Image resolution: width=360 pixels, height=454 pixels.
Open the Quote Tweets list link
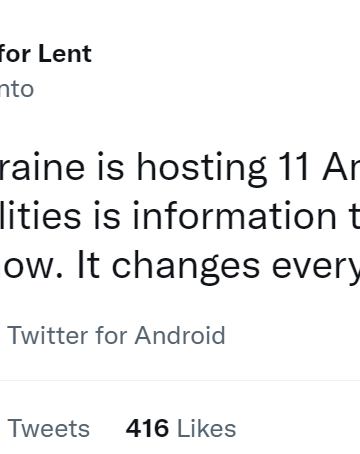tap(49, 428)
